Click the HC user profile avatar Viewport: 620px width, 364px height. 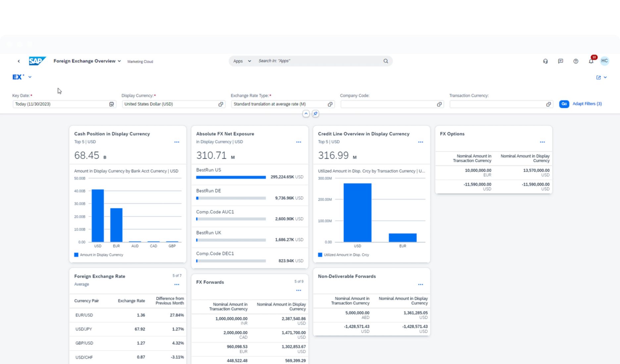point(604,61)
